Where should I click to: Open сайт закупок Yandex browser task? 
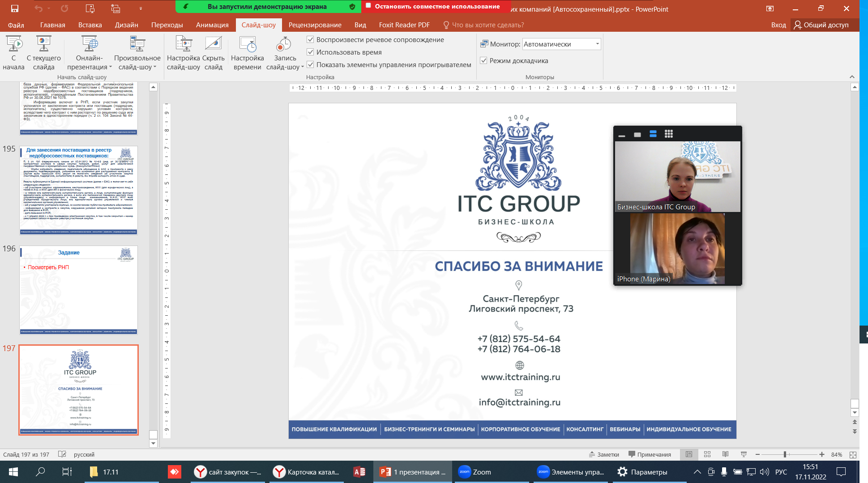pos(228,472)
